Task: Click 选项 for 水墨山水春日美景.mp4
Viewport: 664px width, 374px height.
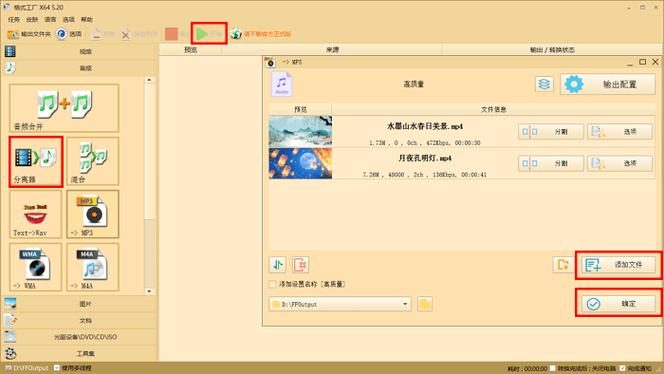Action: click(x=620, y=132)
